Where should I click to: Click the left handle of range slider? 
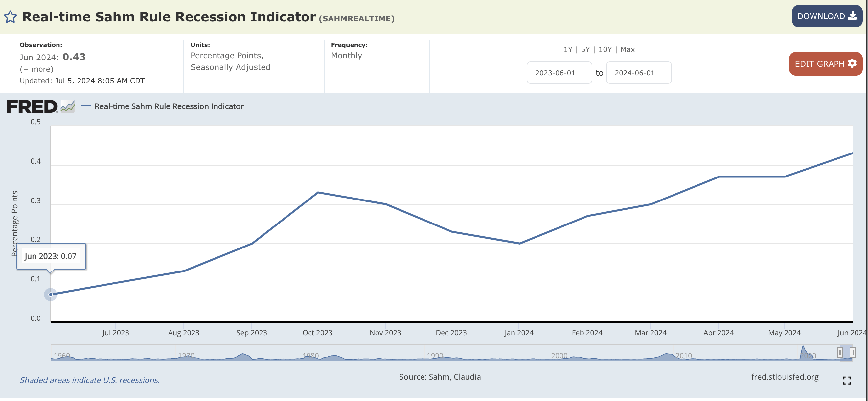pyautogui.click(x=840, y=352)
